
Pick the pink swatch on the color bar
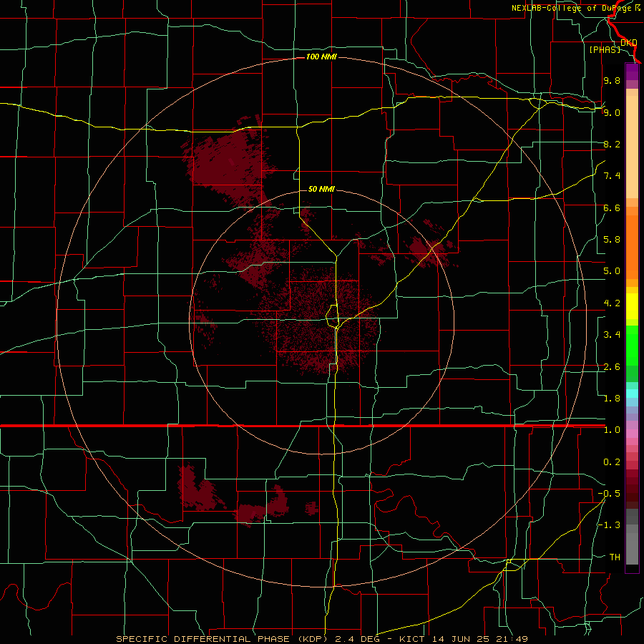(x=632, y=434)
